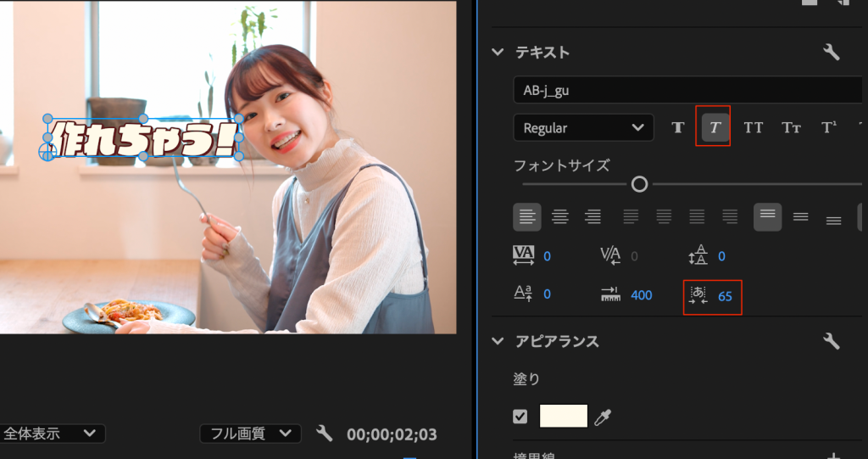This screenshot has width=868, height=459.
Task: Open the フル画質 playback resolution dropdown
Action: coord(250,434)
